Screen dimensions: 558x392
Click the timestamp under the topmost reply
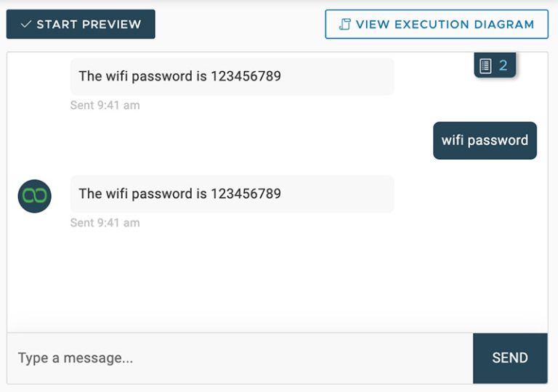105,105
